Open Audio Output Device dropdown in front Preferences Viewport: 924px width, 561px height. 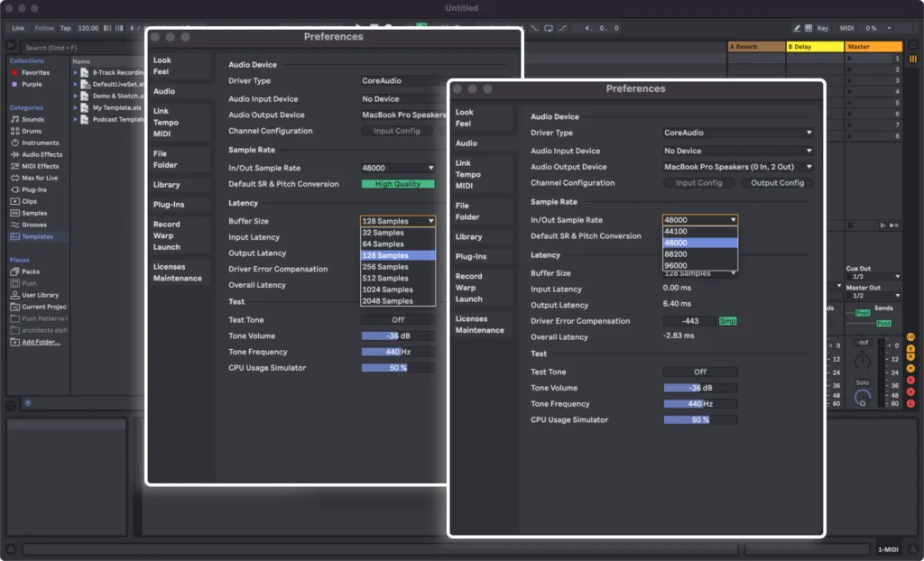coord(738,167)
